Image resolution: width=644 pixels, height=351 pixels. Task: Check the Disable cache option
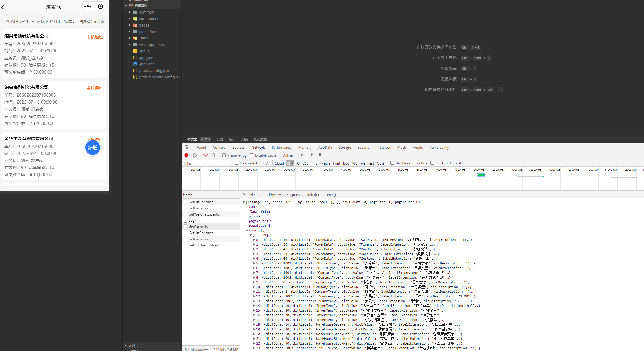252,155
